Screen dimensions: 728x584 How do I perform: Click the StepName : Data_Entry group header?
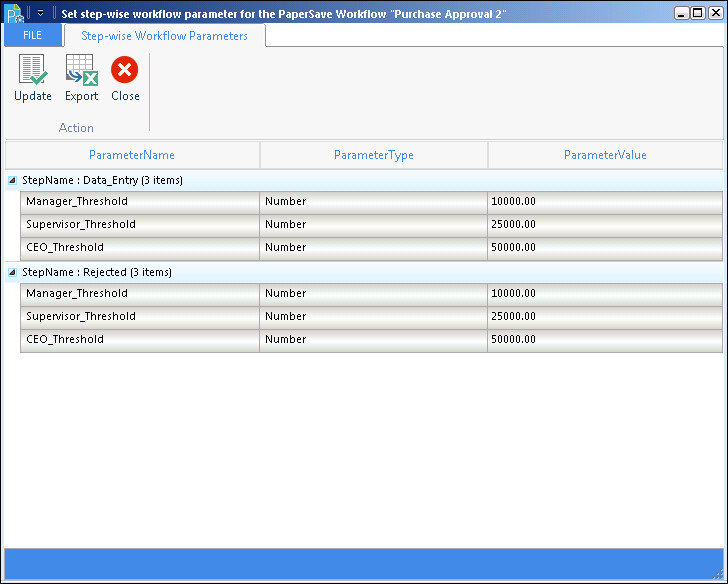coord(364,180)
